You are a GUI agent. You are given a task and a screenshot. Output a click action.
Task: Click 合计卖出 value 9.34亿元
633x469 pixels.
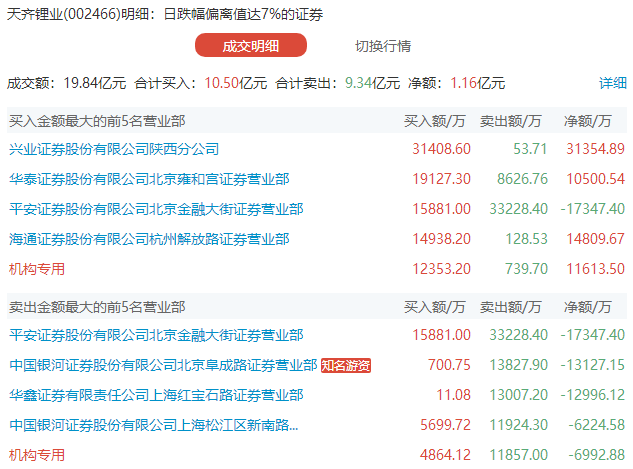tap(372, 83)
